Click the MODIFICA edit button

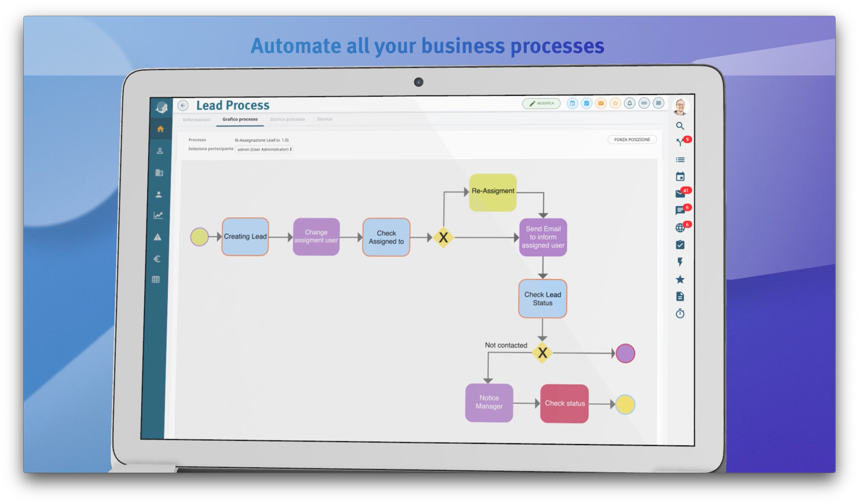click(542, 103)
